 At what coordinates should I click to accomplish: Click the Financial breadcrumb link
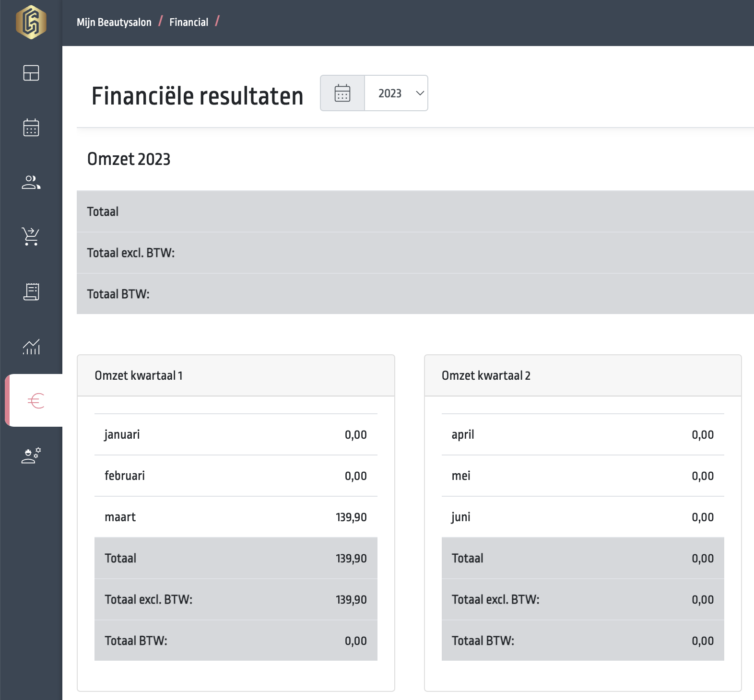[188, 23]
